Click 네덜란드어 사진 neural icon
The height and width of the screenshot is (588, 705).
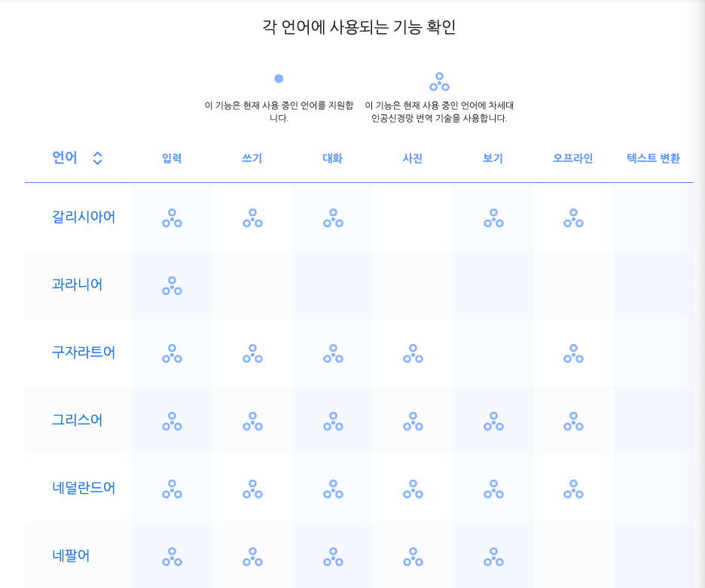click(x=414, y=489)
